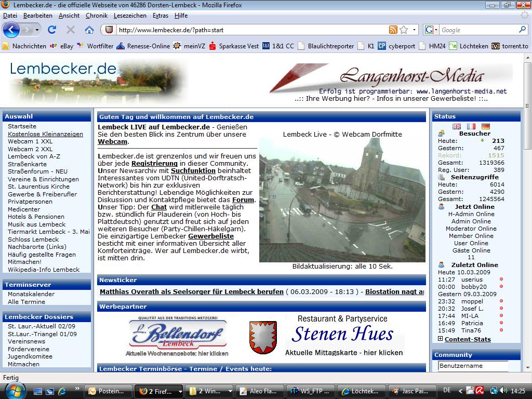The height and width of the screenshot is (399, 532).
Task: Bookmark this page with the star icon
Action: (x=403, y=30)
